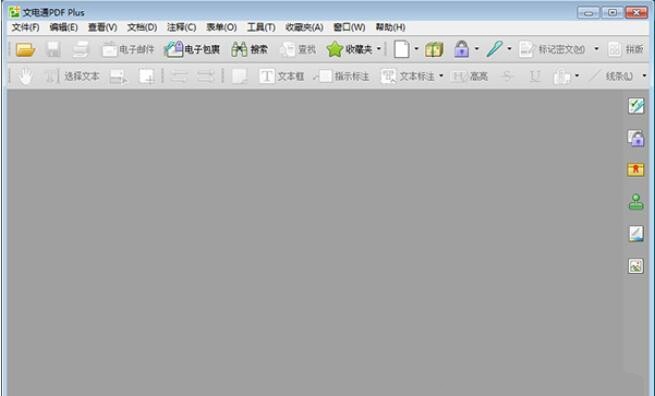The width and height of the screenshot is (655, 396).
Task: Click the green book icon
Action: pyautogui.click(x=434, y=49)
